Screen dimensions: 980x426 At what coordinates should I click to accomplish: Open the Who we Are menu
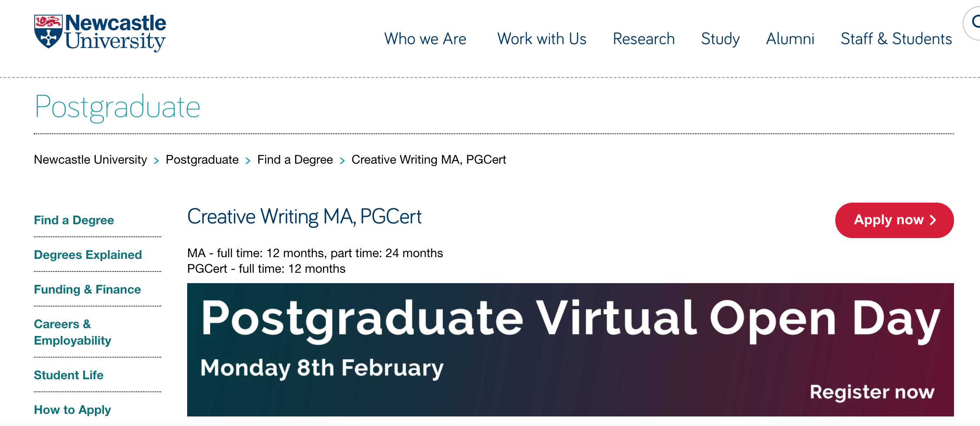(x=425, y=39)
